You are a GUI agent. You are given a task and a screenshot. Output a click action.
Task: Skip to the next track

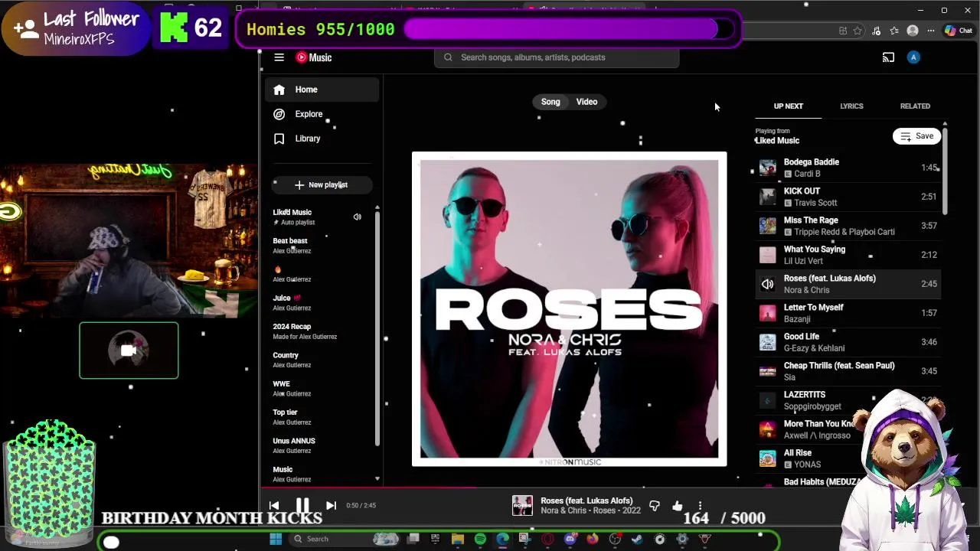pyautogui.click(x=331, y=505)
